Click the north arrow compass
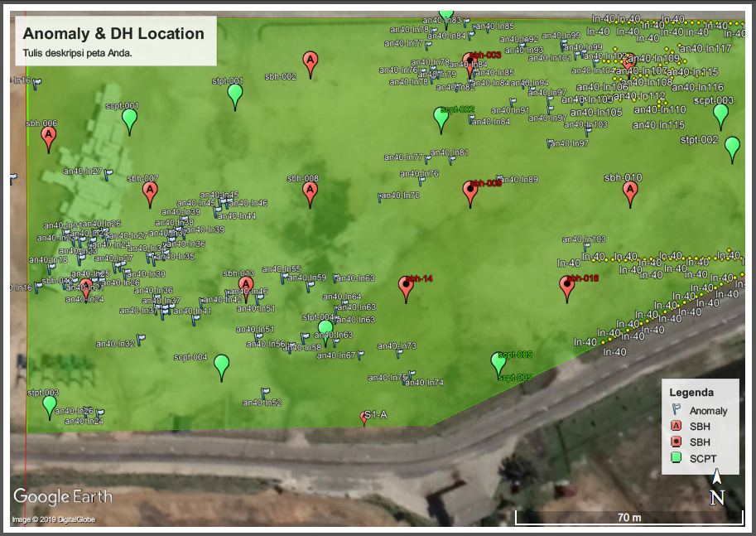The width and height of the screenshot is (756, 536). tap(717, 487)
